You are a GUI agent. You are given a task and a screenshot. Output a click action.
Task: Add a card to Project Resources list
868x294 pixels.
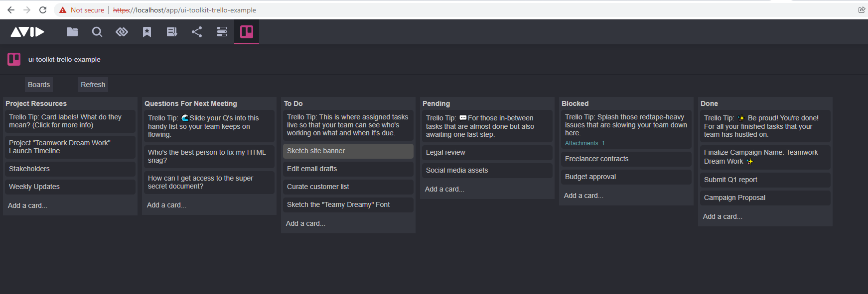pyautogui.click(x=28, y=205)
